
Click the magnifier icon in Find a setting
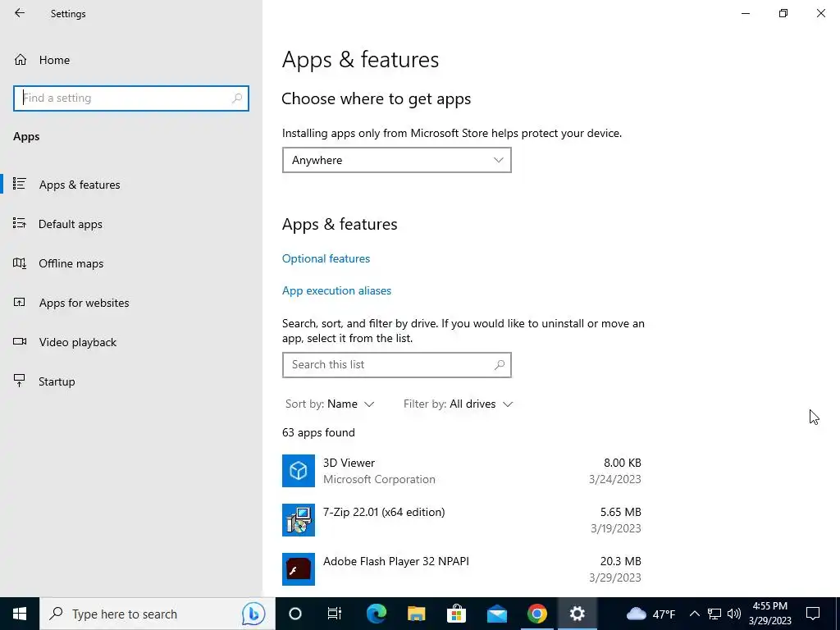pyautogui.click(x=237, y=98)
